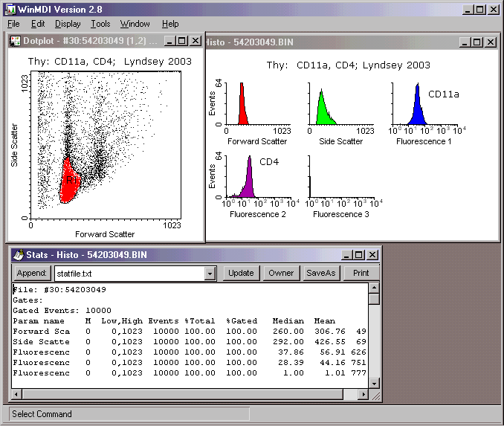The image size is (504, 426).
Task: Print the stats with Print button
Action: tap(361, 273)
